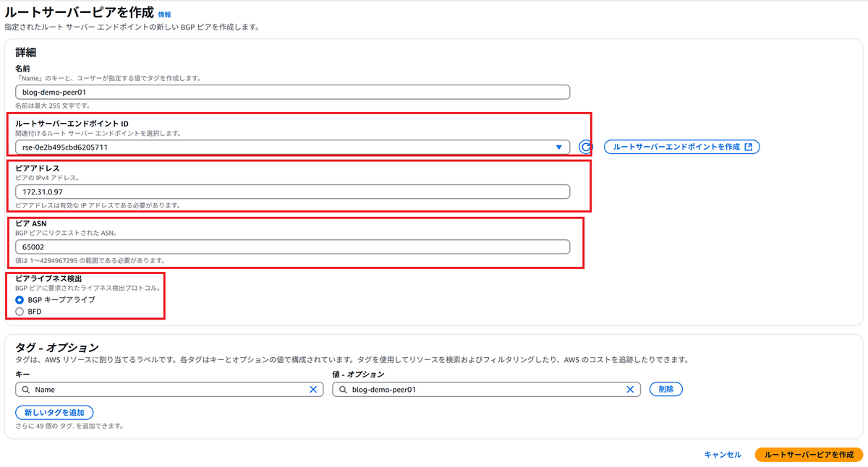868x467 pixels.
Task: Click search icon in tag key field
Action: pos(25,390)
